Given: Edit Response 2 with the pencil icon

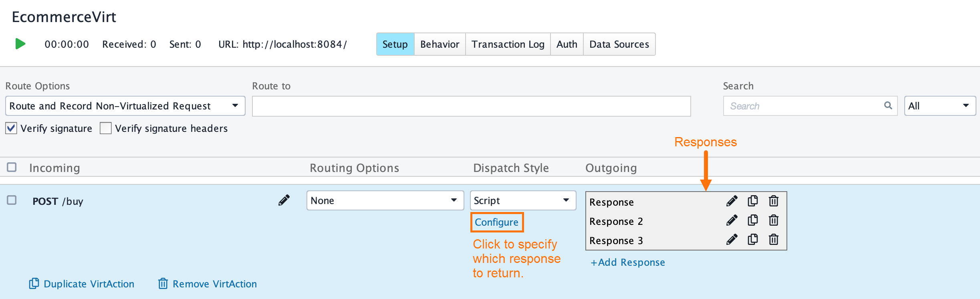Looking at the screenshot, I should pyautogui.click(x=732, y=220).
